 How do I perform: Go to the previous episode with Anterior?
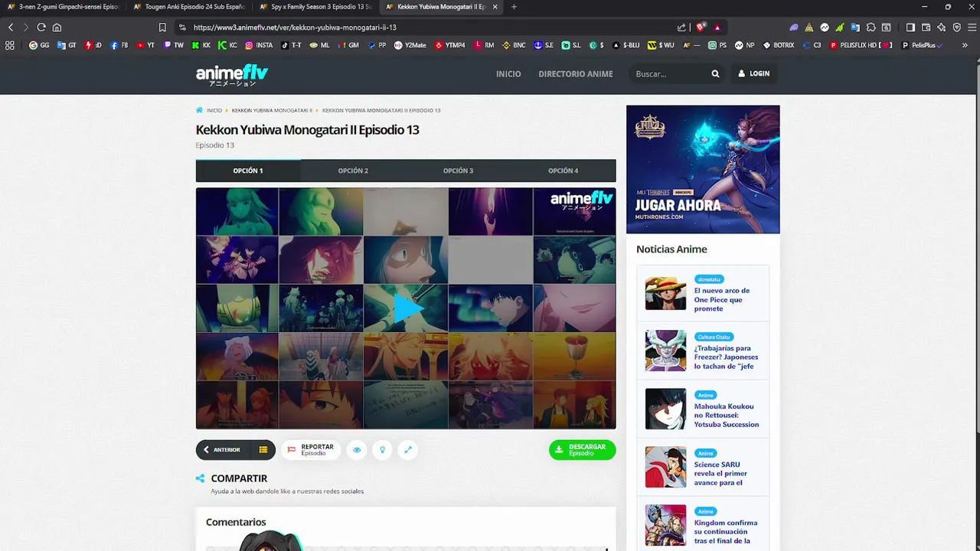tap(222, 450)
